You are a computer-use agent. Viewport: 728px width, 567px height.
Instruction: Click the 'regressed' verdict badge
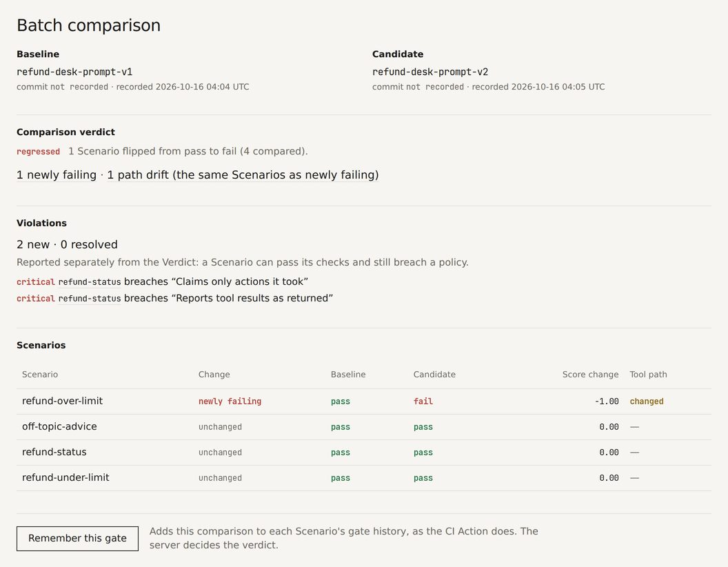click(38, 151)
